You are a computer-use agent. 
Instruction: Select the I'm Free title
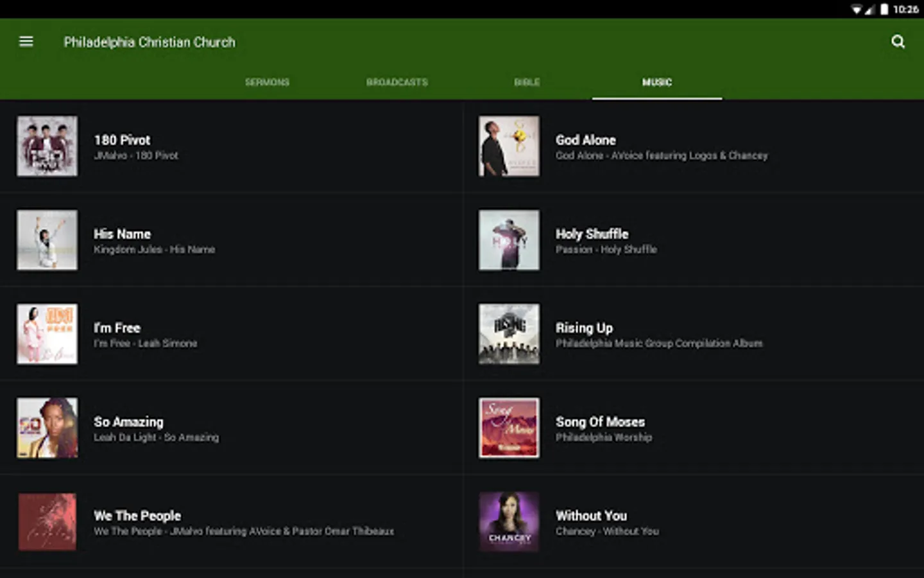pos(117,328)
